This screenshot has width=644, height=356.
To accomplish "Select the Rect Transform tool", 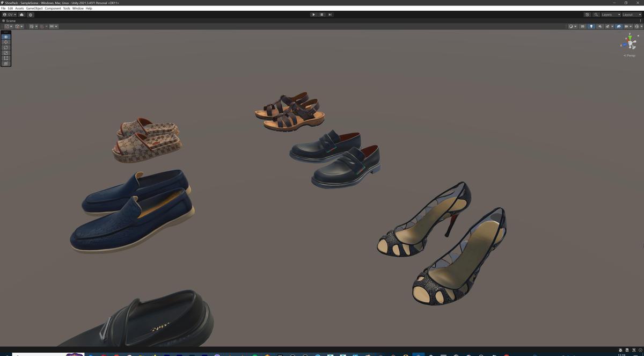I will (5, 57).
